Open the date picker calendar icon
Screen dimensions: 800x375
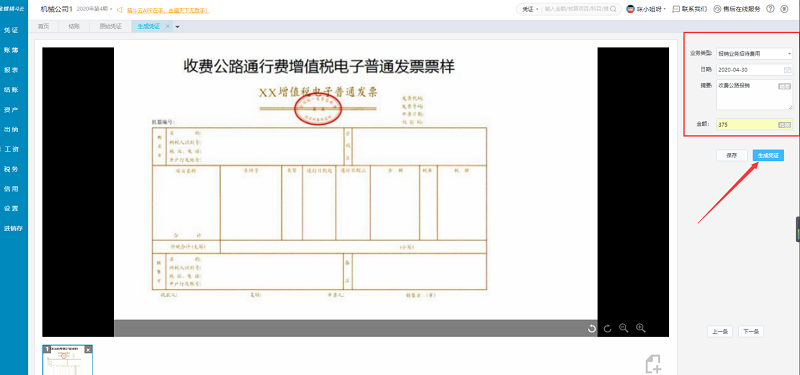point(787,69)
